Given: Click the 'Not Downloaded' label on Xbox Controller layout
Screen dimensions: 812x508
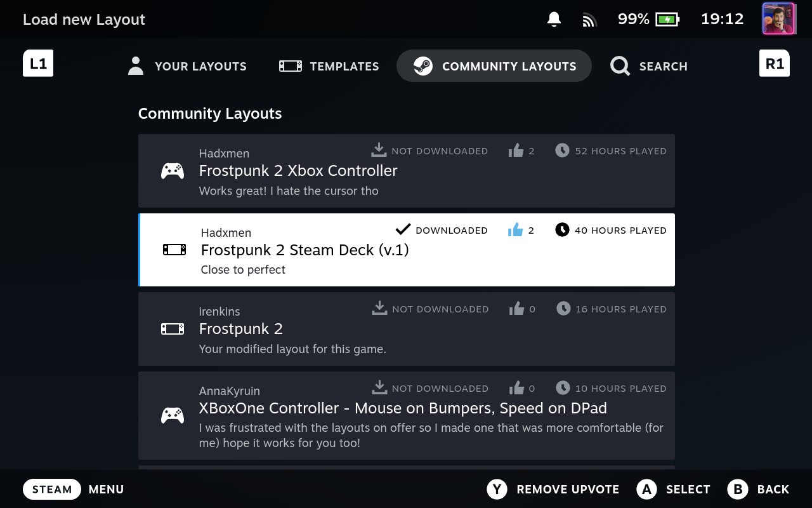Looking at the screenshot, I should pyautogui.click(x=440, y=151).
